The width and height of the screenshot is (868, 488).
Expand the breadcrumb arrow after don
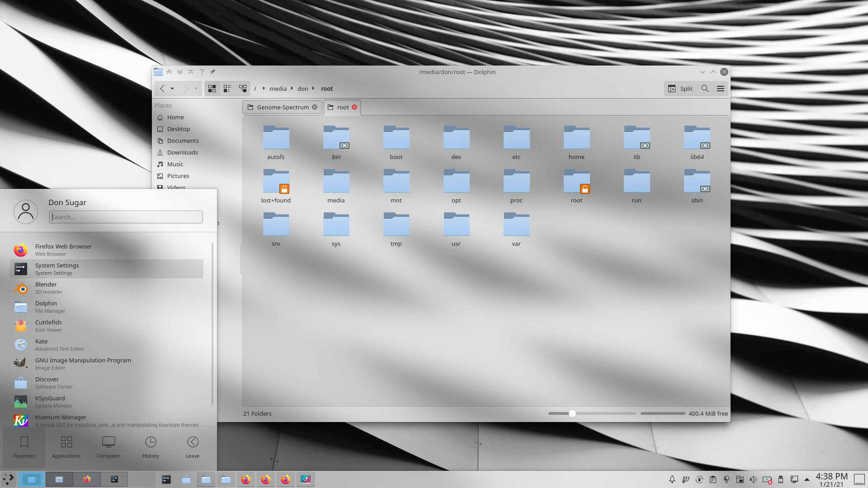313,88
